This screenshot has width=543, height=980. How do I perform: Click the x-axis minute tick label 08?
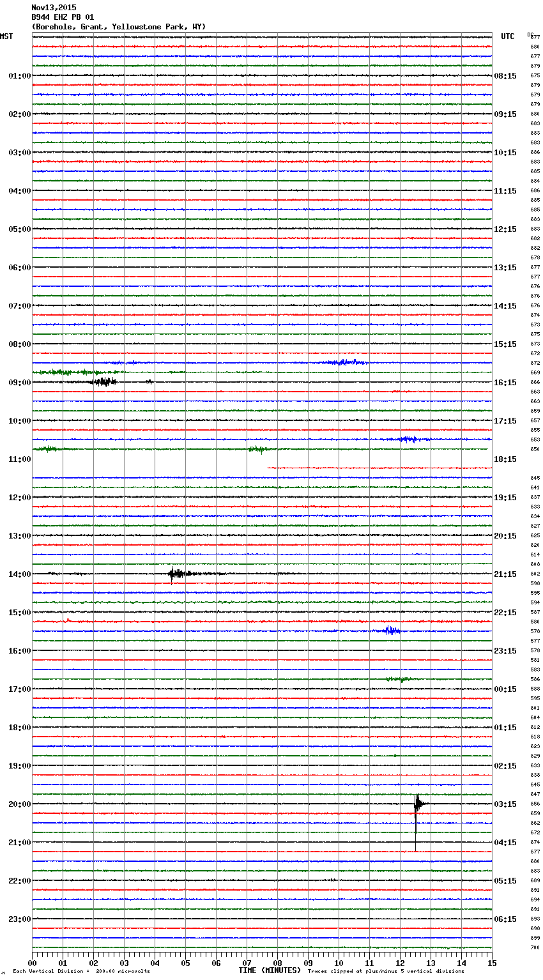pos(277,963)
